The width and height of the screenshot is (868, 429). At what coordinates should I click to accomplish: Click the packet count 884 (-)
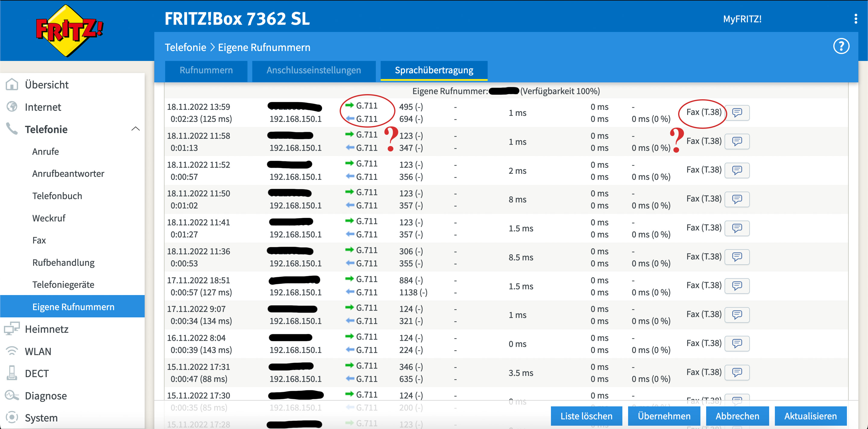click(x=411, y=280)
